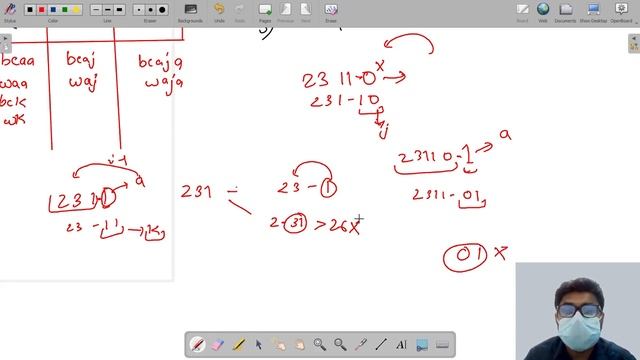640x360 pixels.
Task: Open the Backgrounds options
Action: 190,12
